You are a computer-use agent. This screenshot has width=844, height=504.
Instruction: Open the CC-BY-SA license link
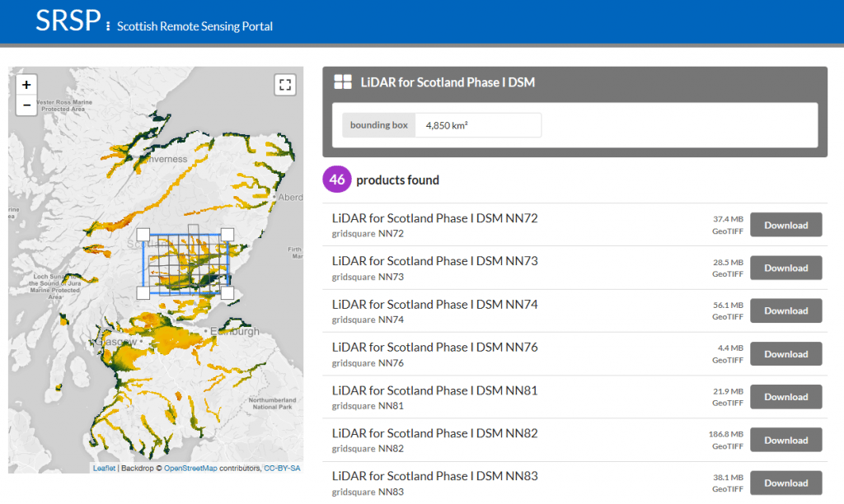282,468
